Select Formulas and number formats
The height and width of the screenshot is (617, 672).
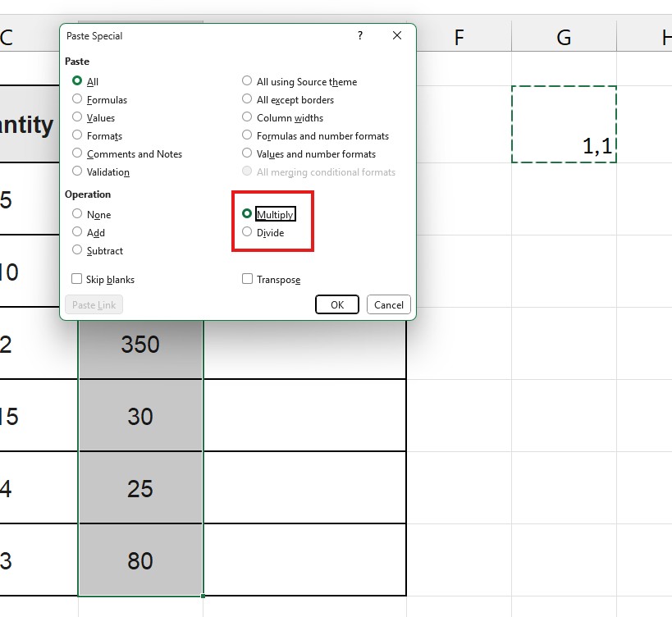pos(247,135)
